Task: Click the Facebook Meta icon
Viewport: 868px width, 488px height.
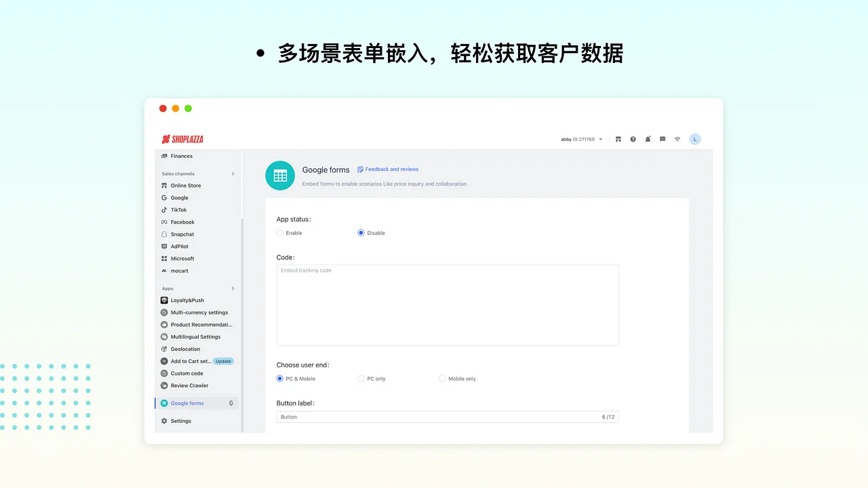Action: (x=164, y=222)
